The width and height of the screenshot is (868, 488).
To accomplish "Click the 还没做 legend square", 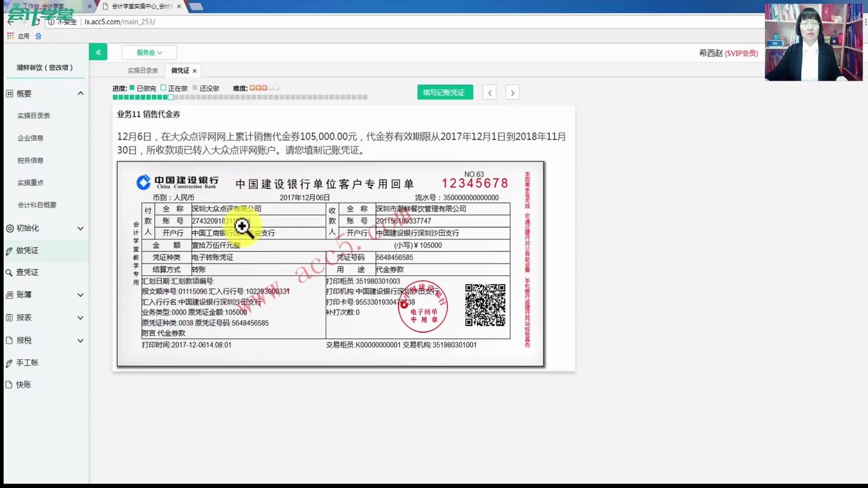I will tap(195, 88).
